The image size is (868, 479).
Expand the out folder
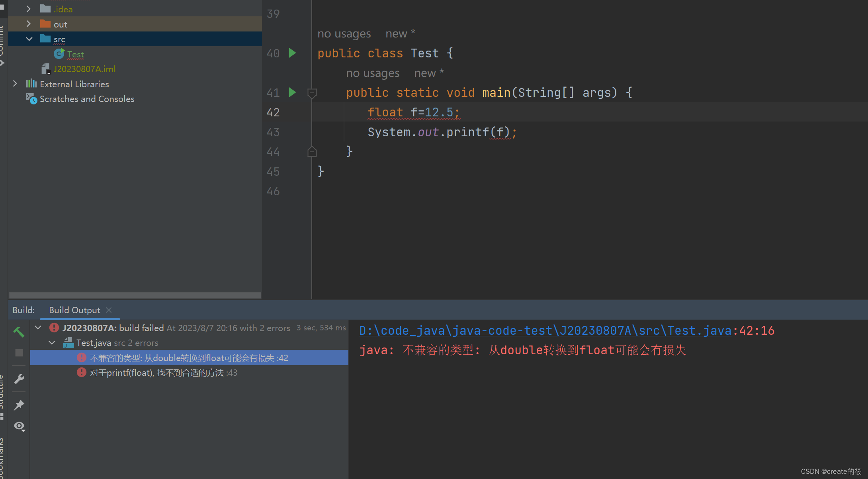[x=28, y=24]
